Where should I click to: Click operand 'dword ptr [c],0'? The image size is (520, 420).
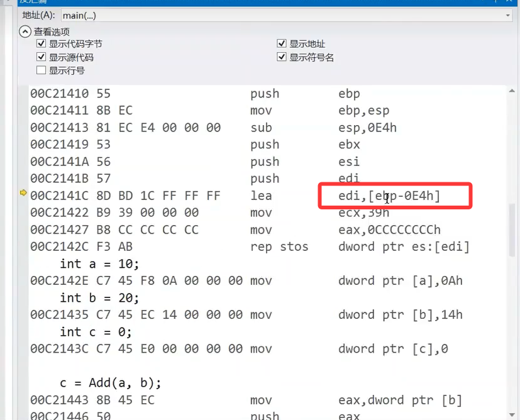tap(394, 349)
